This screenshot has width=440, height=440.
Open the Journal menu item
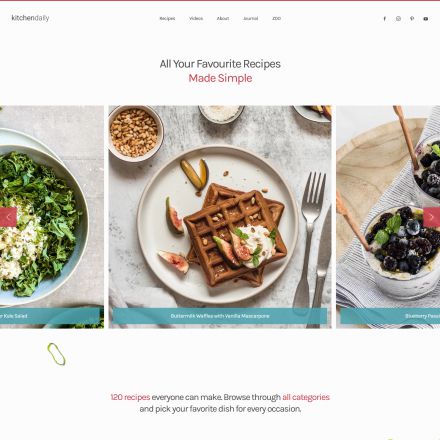[251, 18]
